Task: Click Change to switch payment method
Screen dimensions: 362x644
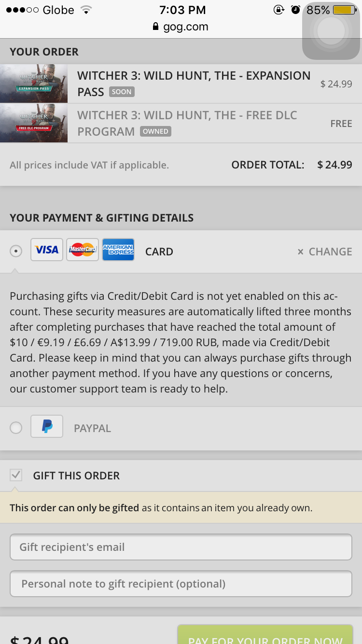Action: click(324, 252)
